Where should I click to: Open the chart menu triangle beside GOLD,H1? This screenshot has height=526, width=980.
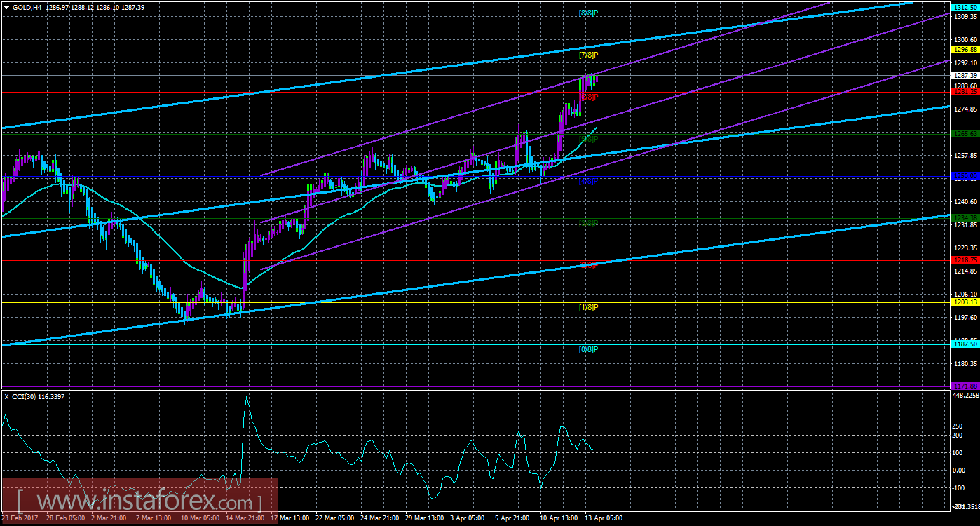pos(6,6)
